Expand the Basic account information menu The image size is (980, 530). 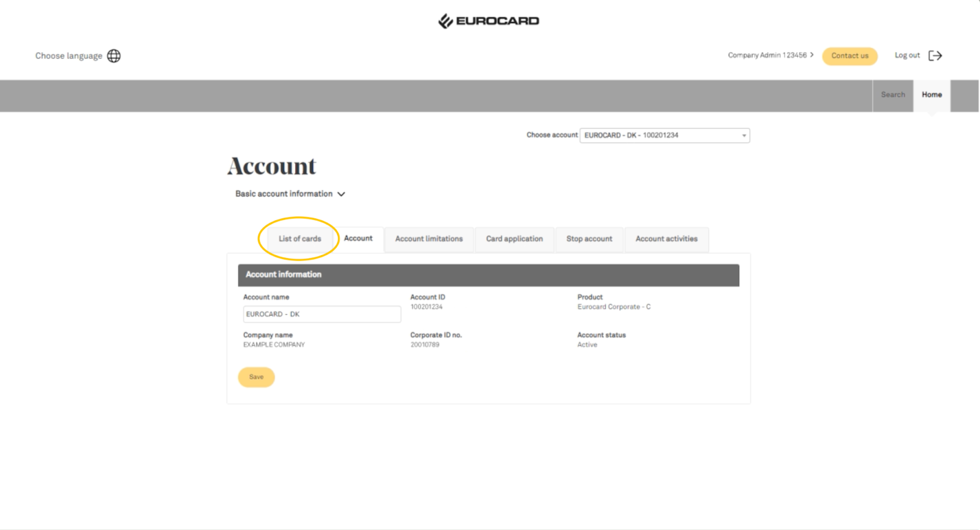[290, 194]
